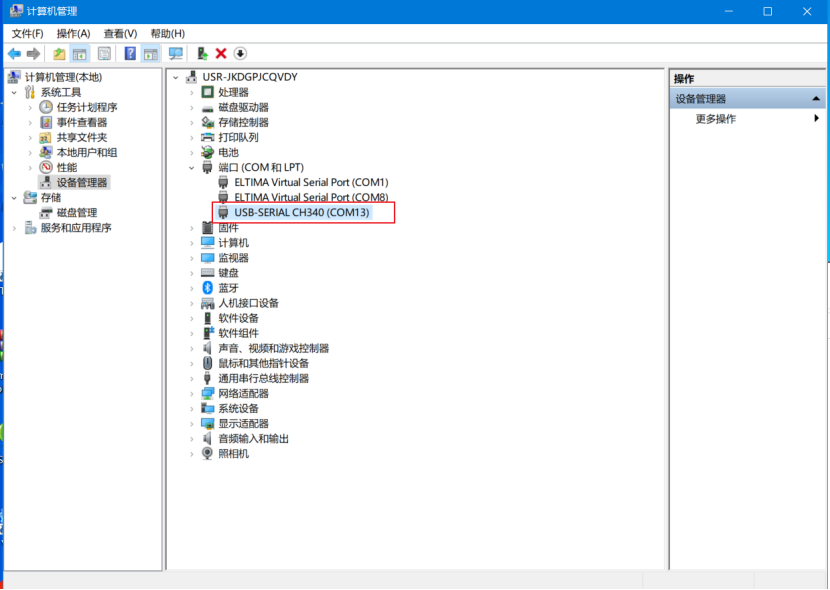Click the black down arrow disable device icon
Viewport: 830px width, 590px height.
pos(240,53)
